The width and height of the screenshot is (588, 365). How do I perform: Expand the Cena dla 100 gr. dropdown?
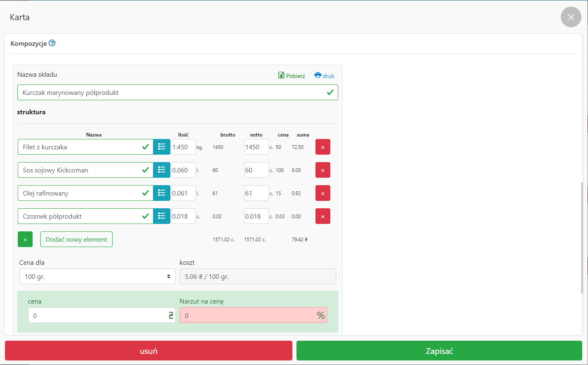tap(97, 277)
